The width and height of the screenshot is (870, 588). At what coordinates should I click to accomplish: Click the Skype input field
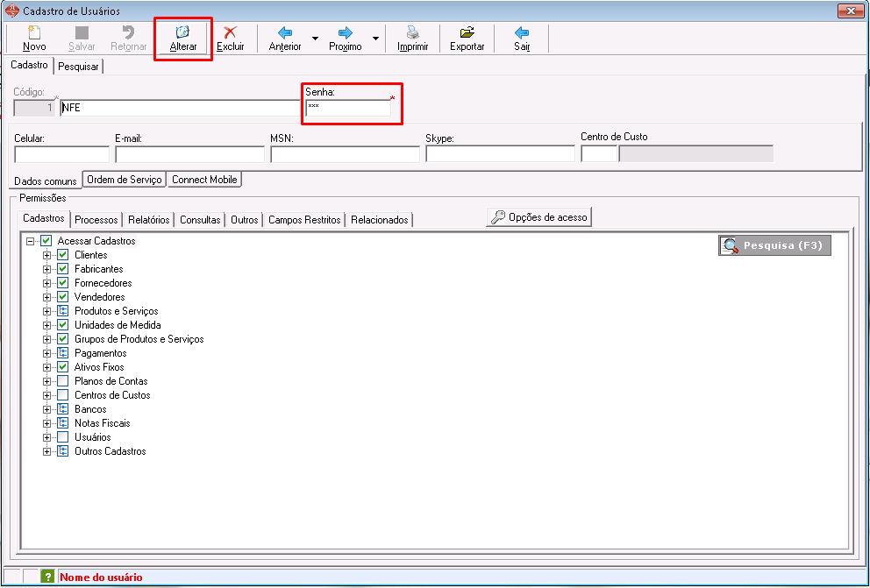pyautogui.click(x=500, y=154)
